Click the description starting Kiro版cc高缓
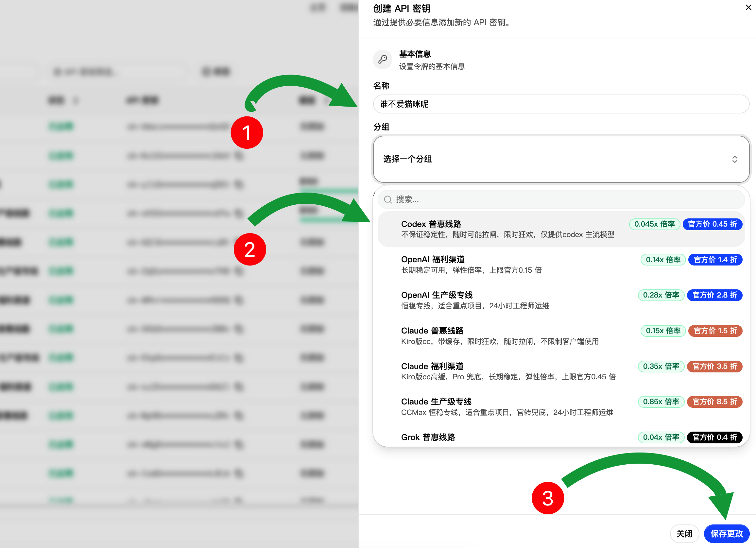Viewport: 756px width, 548px height. 508,377
